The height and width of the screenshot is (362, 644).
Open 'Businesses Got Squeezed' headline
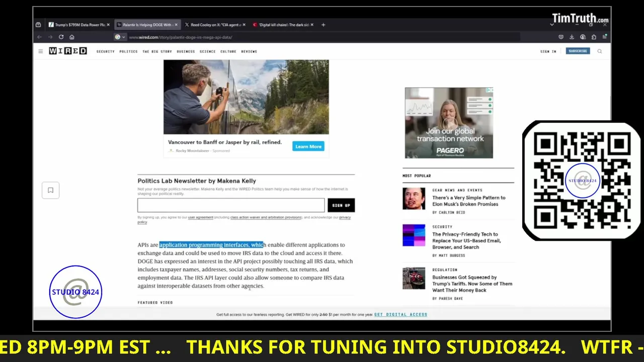pyautogui.click(x=472, y=284)
